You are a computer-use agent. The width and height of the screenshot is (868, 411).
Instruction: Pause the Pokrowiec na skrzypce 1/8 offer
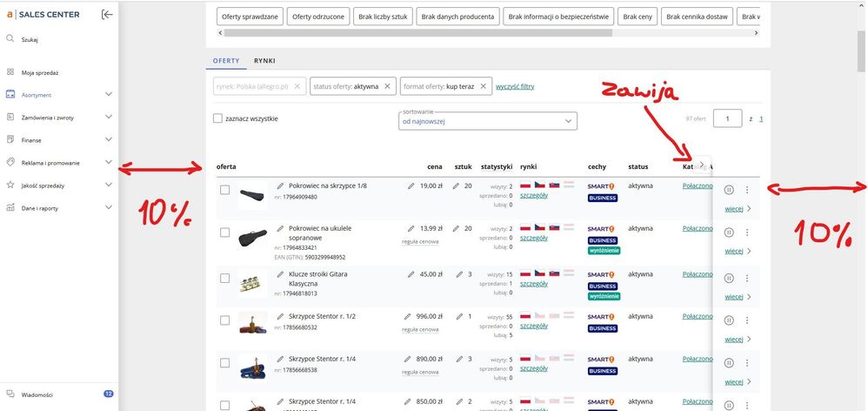pyautogui.click(x=729, y=190)
